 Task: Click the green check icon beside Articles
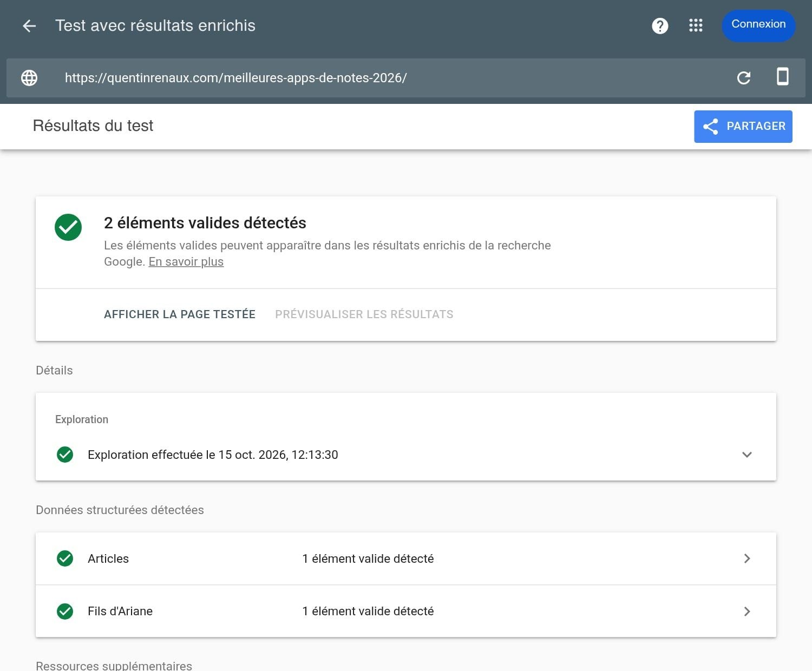click(65, 558)
